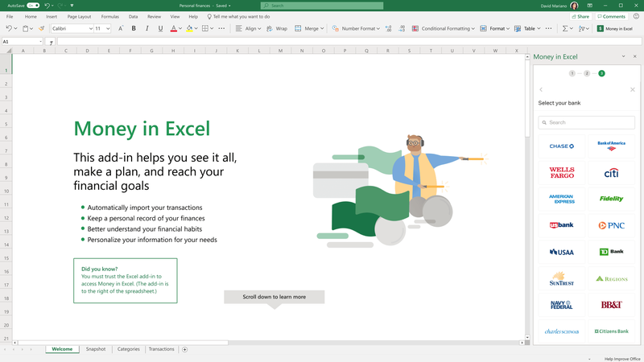Click the Undo icon
The image size is (644, 362).
tap(9, 28)
